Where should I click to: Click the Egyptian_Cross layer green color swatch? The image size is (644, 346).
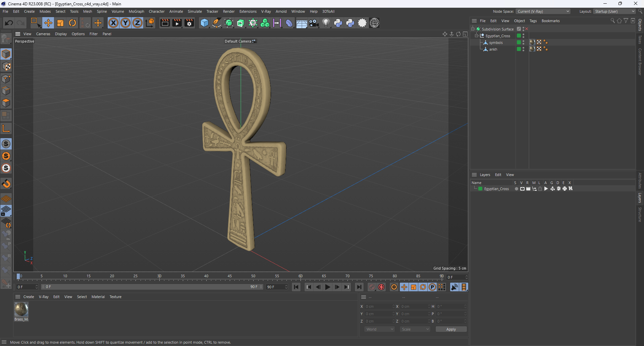coord(480,189)
